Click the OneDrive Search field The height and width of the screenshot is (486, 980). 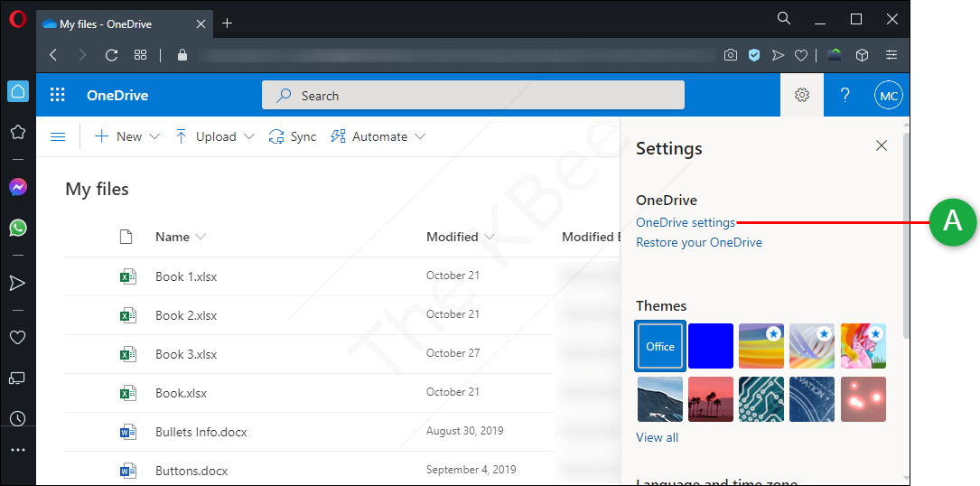[473, 95]
